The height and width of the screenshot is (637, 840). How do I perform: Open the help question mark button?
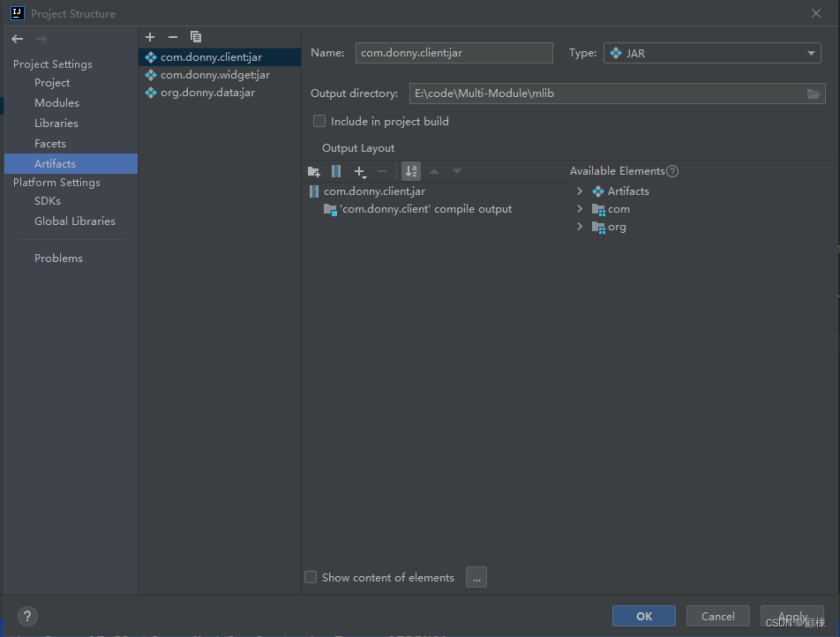click(27, 616)
